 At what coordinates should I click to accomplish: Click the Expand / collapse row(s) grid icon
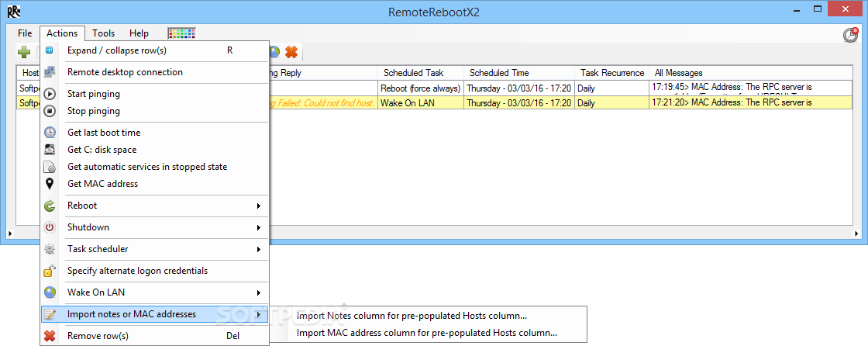(50, 50)
